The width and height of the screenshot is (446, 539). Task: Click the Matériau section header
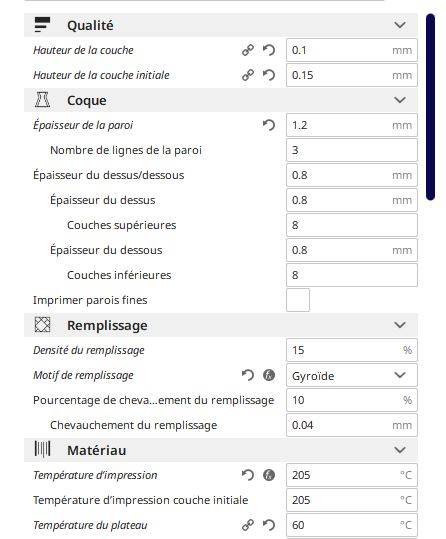click(221, 450)
